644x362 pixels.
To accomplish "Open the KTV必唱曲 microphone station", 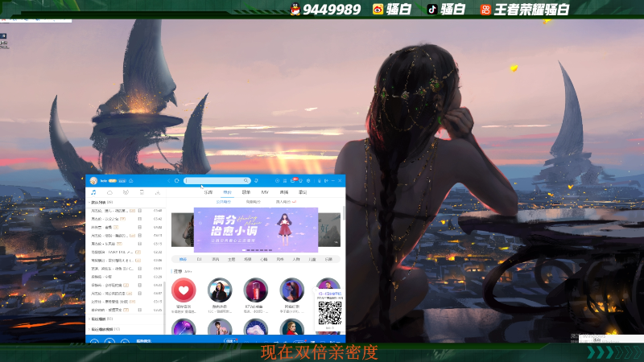I will pyautogui.click(x=255, y=290).
